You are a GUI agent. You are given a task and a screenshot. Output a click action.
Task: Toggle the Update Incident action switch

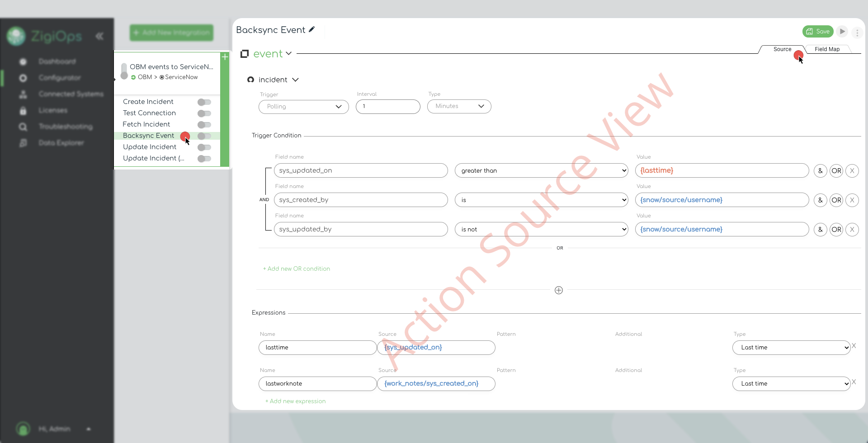tap(204, 147)
